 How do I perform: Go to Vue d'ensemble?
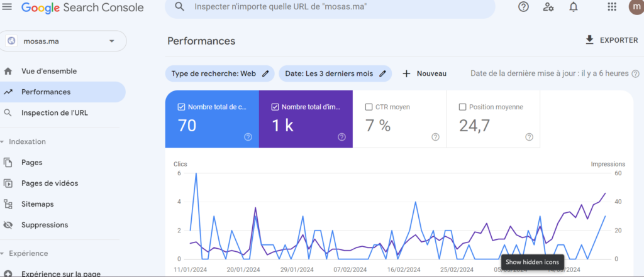49,71
